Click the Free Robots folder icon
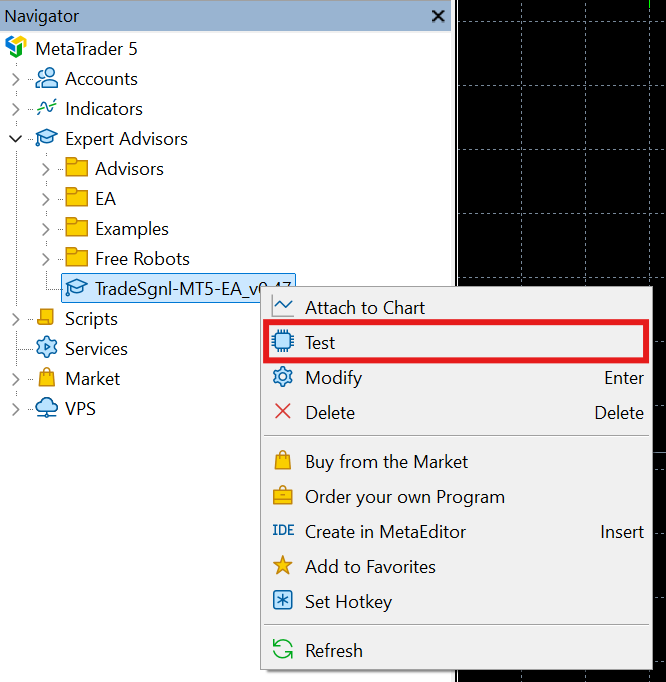 click(x=77, y=258)
